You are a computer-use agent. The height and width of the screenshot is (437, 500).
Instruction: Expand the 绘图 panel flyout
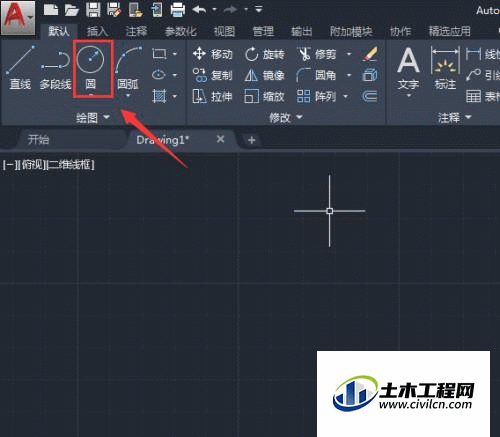[93, 117]
